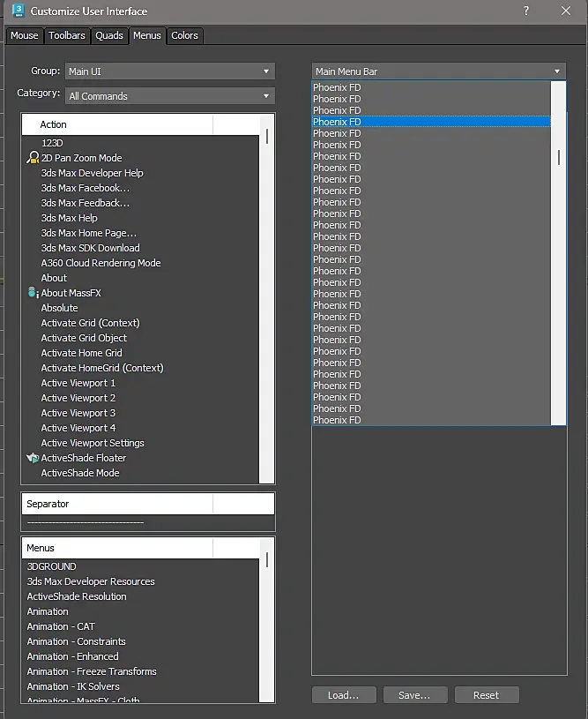
Task: Click the Load... button
Action: point(344,695)
